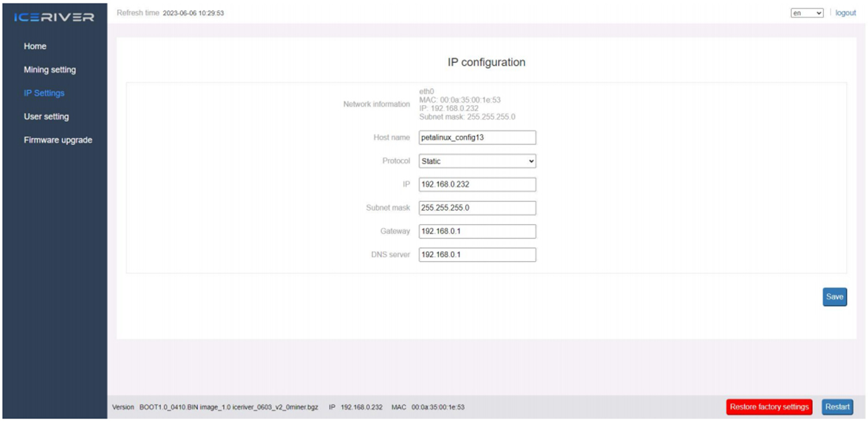
Task: Open the Home page
Action: tap(35, 46)
